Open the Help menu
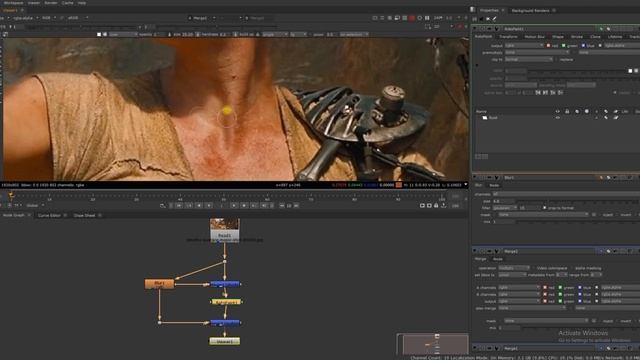The width and height of the screenshot is (640, 360). tap(82, 2)
